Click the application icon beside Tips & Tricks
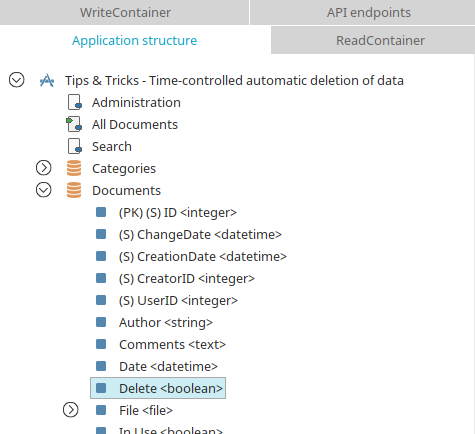475x434 pixels. click(x=47, y=80)
